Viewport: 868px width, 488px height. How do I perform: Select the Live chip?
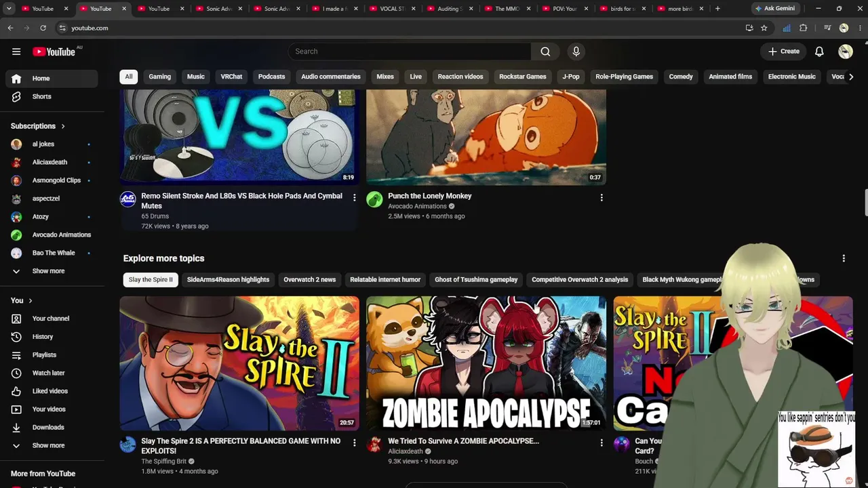416,77
